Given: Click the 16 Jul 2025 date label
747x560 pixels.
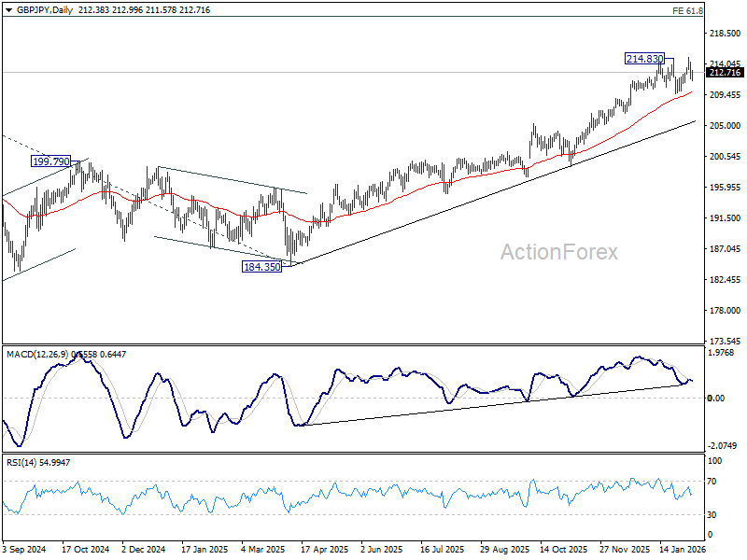Looking at the screenshot, I should 442,549.
